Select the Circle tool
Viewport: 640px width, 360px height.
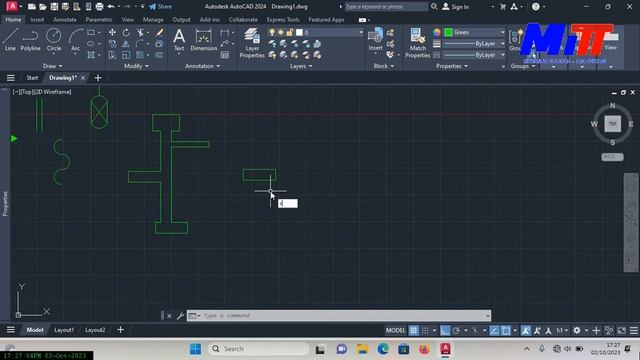coord(53,40)
